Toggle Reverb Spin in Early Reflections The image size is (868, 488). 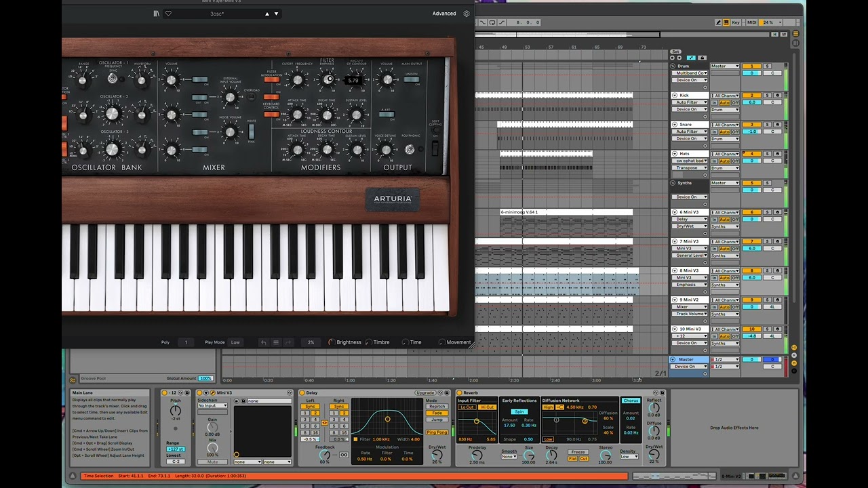[519, 411]
